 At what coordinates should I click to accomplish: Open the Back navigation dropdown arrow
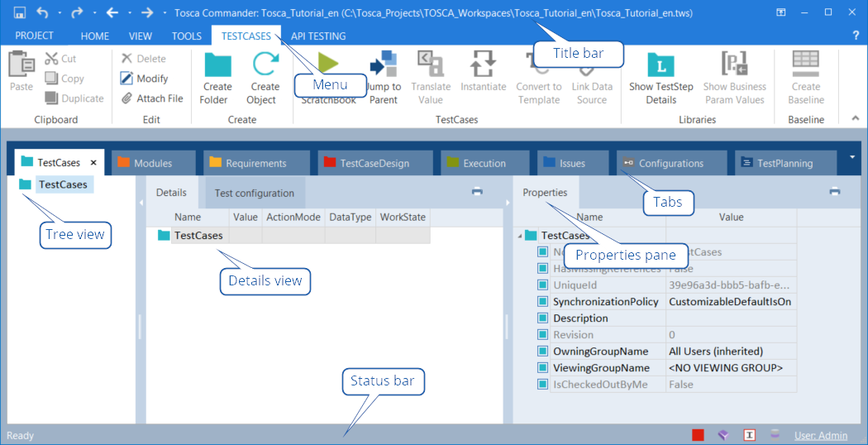(129, 12)
